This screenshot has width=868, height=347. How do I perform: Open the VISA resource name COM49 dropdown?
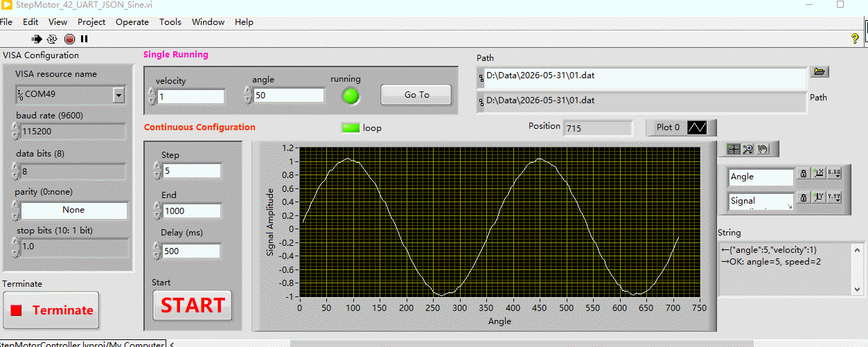point(118,95)
